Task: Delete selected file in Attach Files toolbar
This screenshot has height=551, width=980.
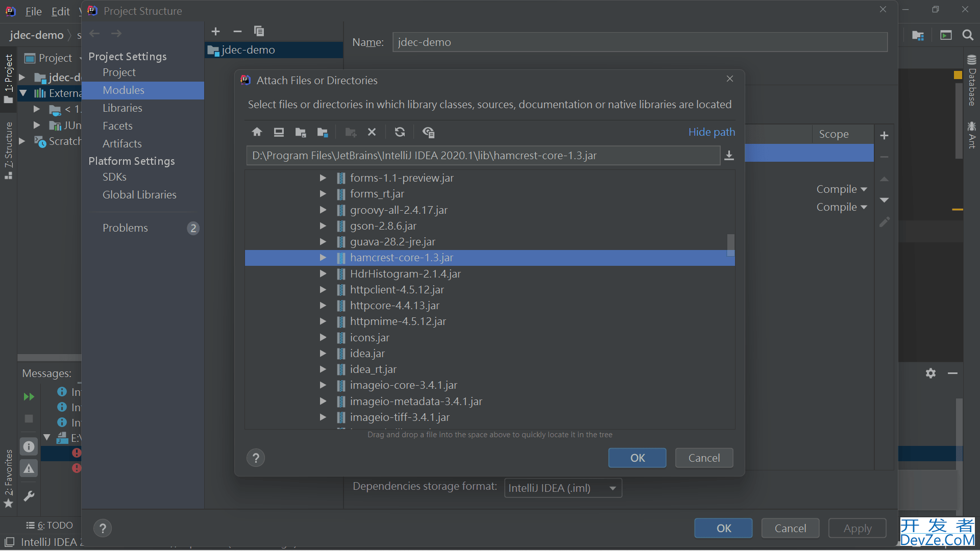Action: (x=372, y=132)
